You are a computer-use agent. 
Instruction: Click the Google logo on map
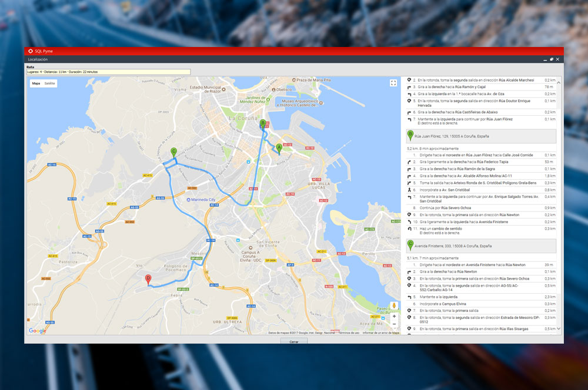[37, 331]
